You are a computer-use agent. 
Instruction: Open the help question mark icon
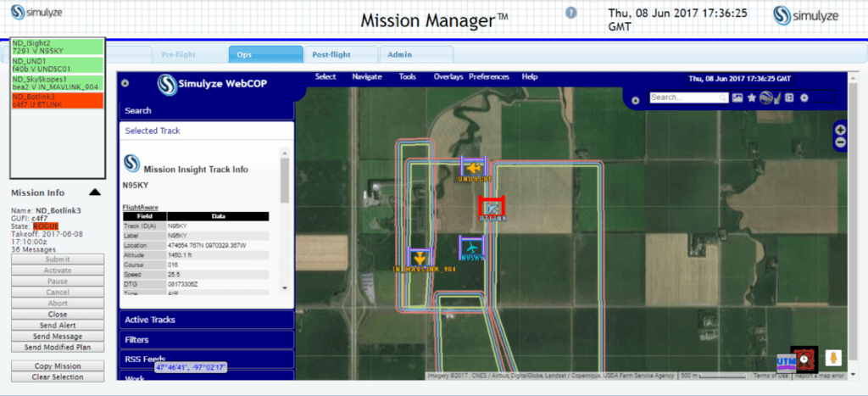coord(571,13)
